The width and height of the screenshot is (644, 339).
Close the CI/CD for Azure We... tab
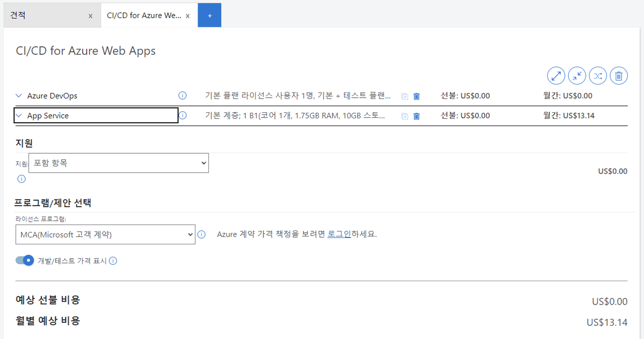point(188,16)
